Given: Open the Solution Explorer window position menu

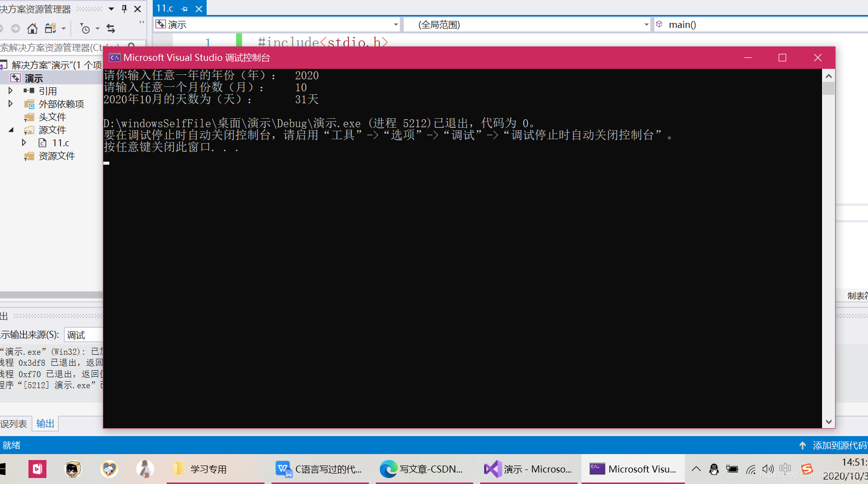Looking at the screenshot, I should coord(111,8).
